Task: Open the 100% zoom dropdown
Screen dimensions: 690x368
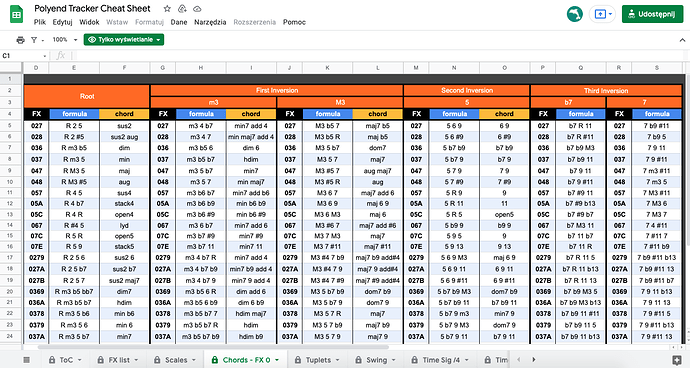Action: [65, 40]
